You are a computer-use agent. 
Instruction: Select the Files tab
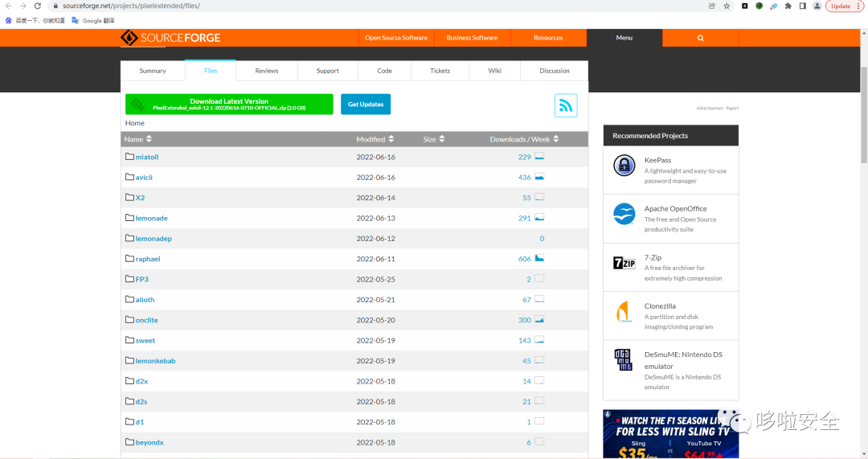(211, 71)
